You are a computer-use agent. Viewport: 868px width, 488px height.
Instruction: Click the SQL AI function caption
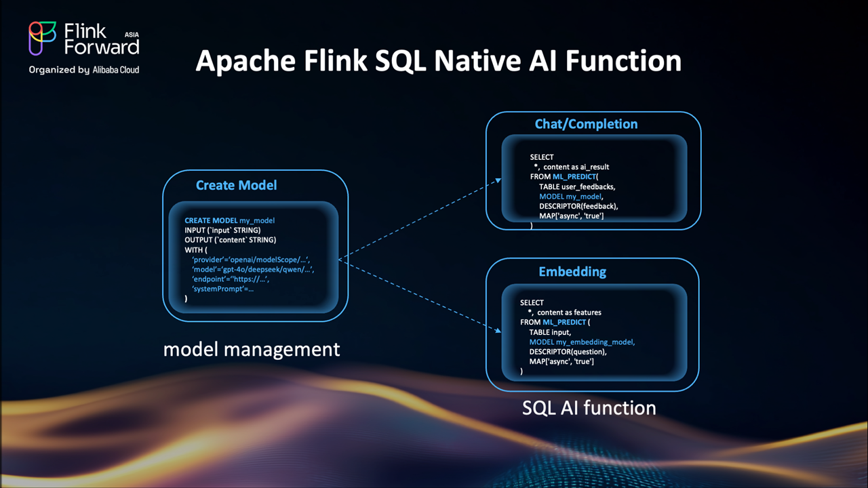(x=589, y=408)
